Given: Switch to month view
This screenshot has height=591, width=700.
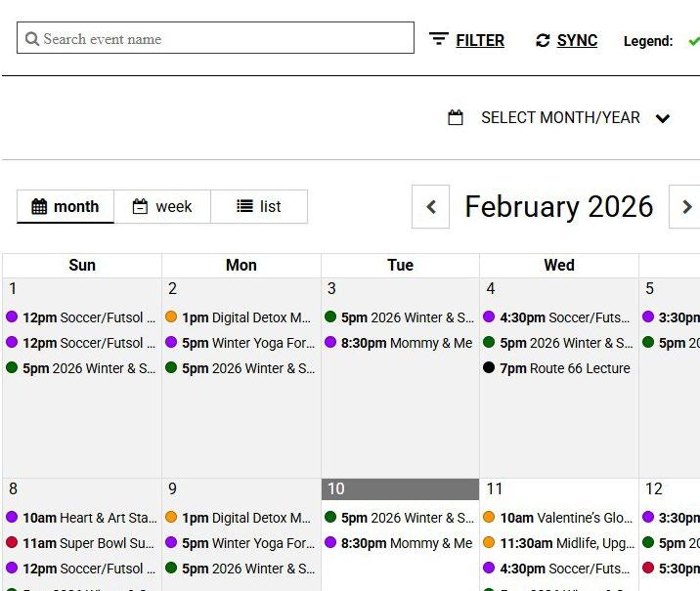Looking at the screenshot, I should (66, 206).
